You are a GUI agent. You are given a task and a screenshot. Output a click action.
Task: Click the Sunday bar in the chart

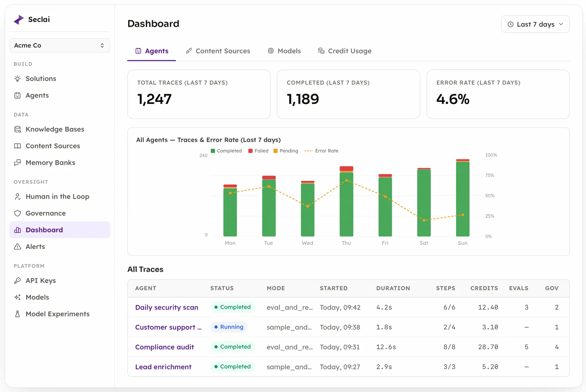[463, 198]
